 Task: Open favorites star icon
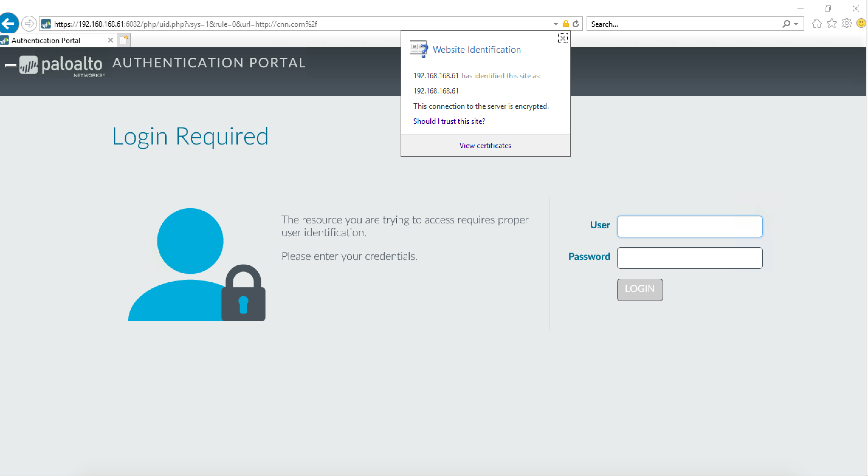click(831, 24)
